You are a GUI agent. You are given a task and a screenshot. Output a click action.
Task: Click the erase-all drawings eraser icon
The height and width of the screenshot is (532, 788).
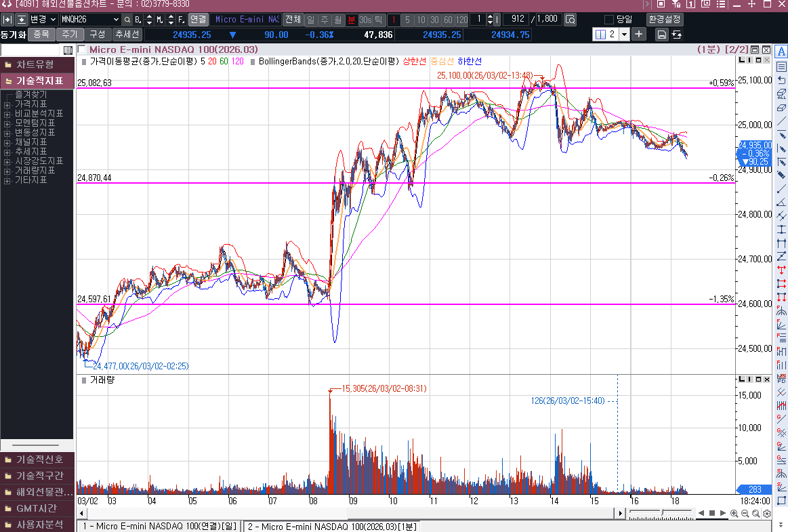tap(781, 94)
